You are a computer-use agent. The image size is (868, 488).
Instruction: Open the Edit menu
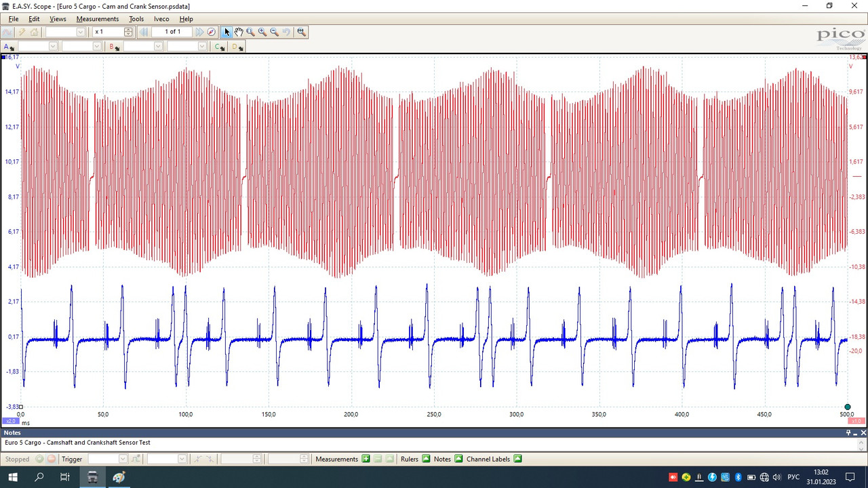coord(34,19)
